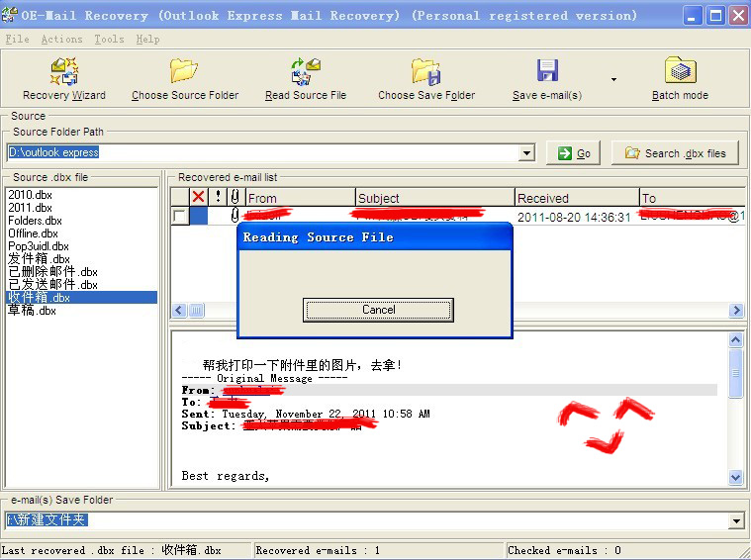Viewport: 751px width, 560px height.
Task: Expand the Source Folder Path dropdown
Action: click(x=526, y=152)
